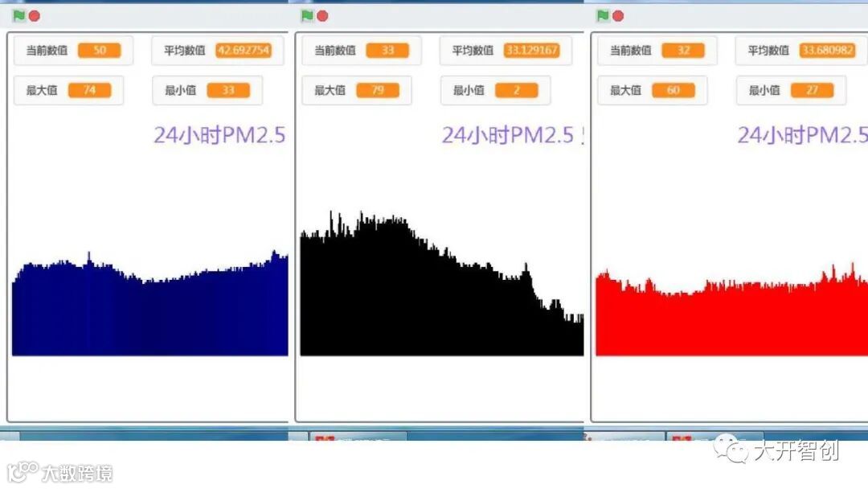
Task: Select the 最大值 monitor showing 79
Action: coord(357,90)
